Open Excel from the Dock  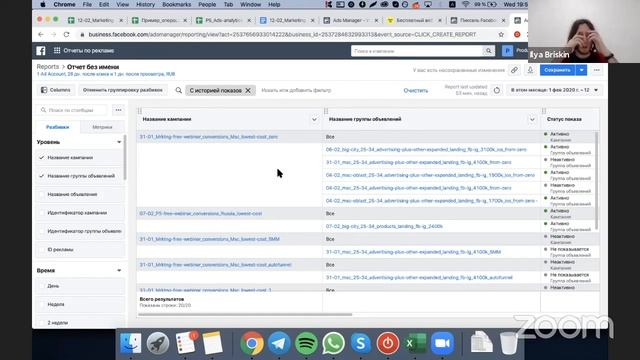[415, 343]
